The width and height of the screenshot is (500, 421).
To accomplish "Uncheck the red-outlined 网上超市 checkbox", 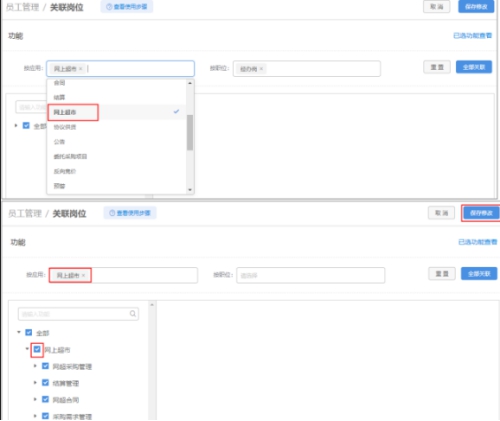I will 37,349.
